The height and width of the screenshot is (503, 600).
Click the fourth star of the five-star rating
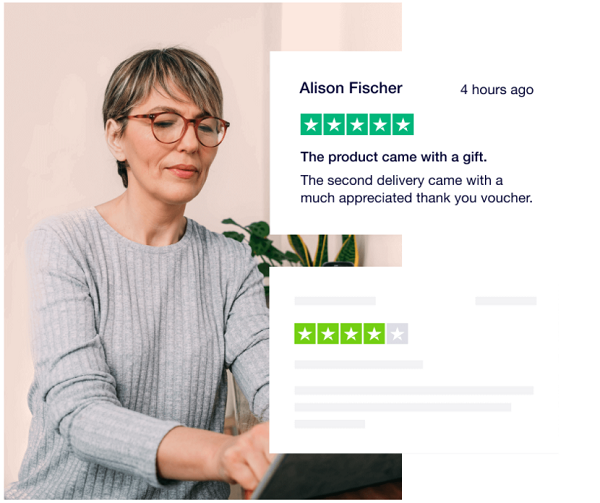point(380,124)
